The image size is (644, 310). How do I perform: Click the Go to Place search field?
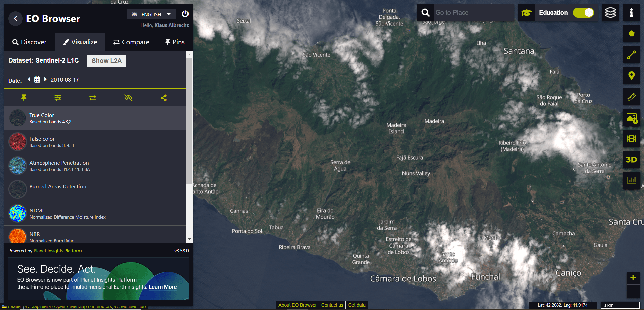click(x=473, y=13)
